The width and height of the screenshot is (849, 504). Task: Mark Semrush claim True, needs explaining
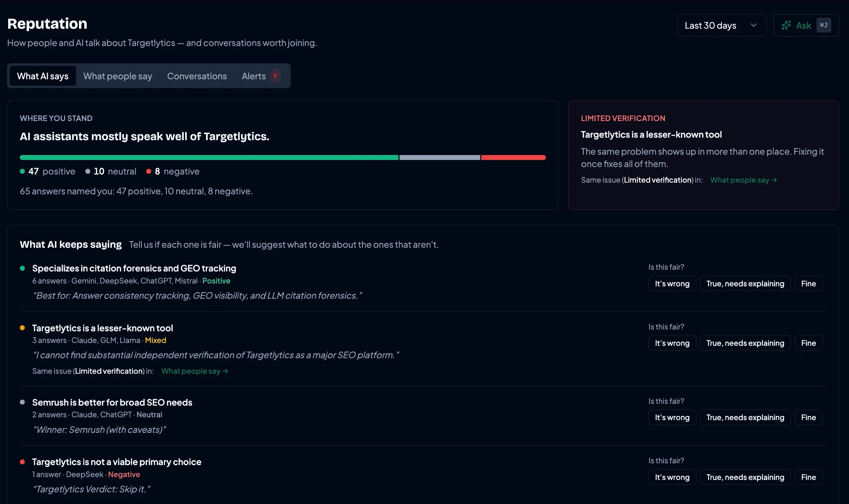coord(745,417)
